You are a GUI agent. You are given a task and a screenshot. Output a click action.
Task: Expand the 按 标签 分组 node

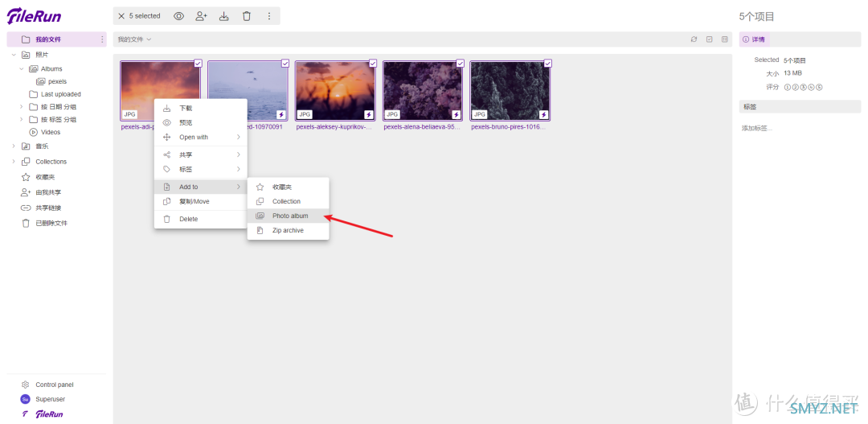[22, 119]
